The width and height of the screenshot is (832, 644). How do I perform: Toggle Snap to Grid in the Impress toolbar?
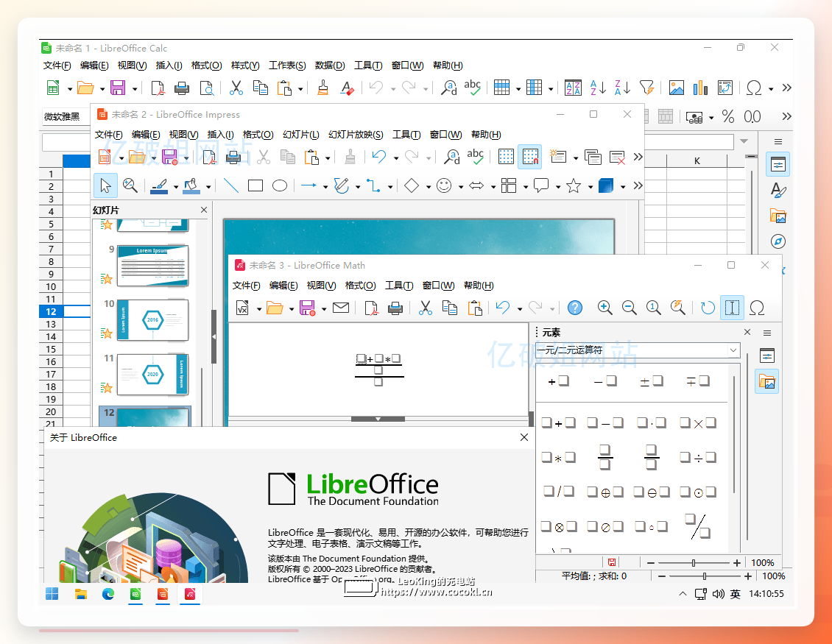[x=529, y=157]
